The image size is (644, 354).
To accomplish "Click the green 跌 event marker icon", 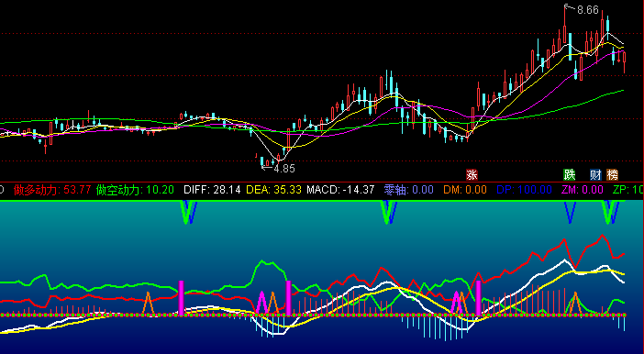I will click(x=570, y=175).
